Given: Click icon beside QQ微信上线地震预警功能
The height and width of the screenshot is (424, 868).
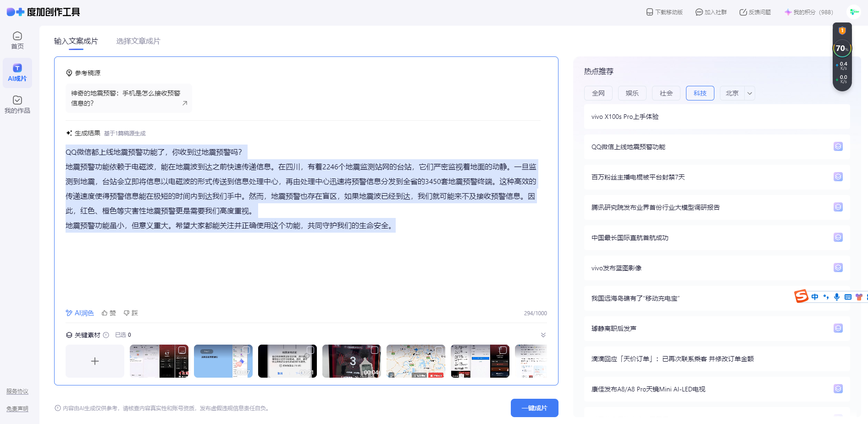Looking at the screenshot, I should [x=838, y=146].
